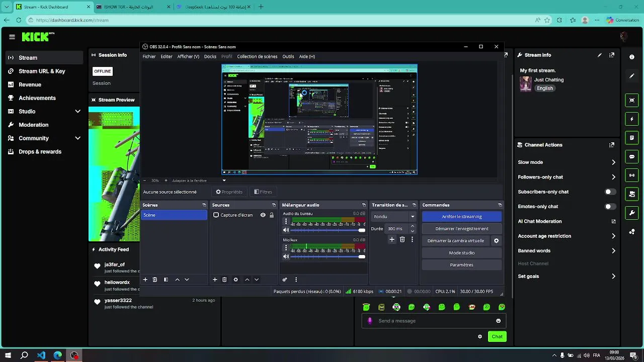
Task: Pop out the Stream info panel
Action: [x=612, y=55]
